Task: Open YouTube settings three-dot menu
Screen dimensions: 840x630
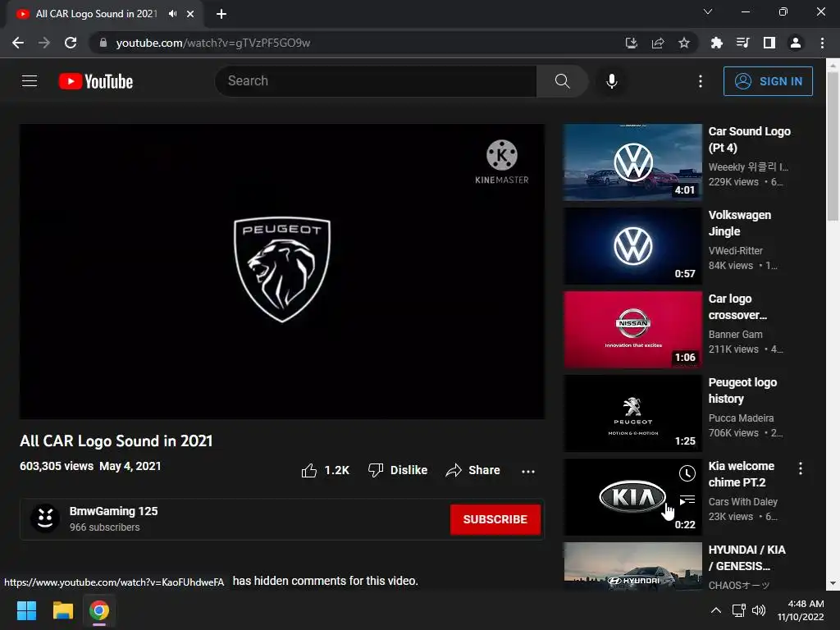Action: pos(701,81)
